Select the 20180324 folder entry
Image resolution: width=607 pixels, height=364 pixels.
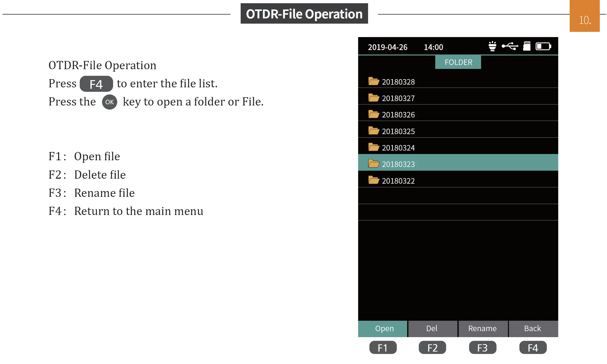click(x=398, y=148)
